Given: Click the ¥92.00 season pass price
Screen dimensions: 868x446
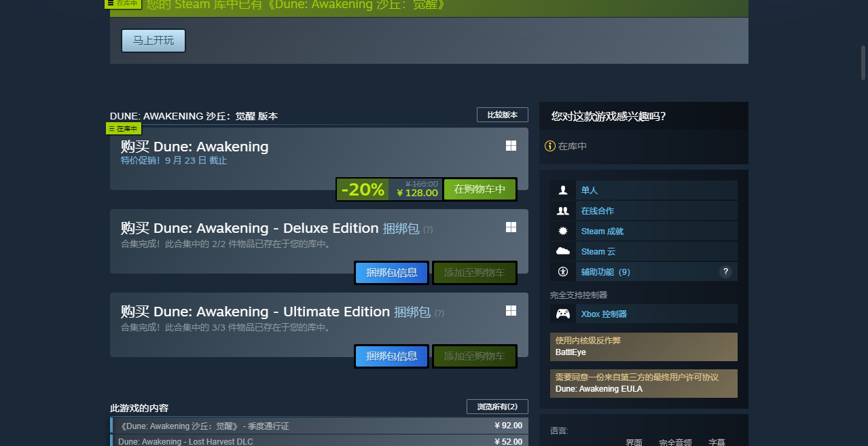Looking at the screenshot, I should (x=509, y=426).
